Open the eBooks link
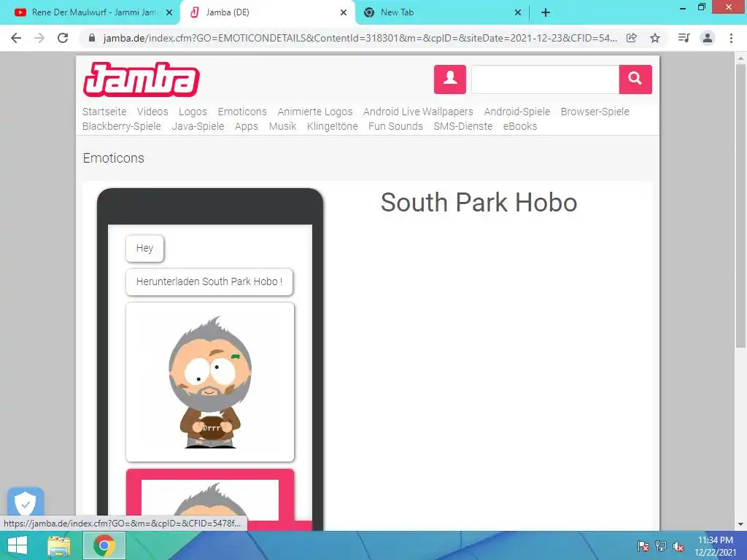747x560 pixels. [519, 126]
